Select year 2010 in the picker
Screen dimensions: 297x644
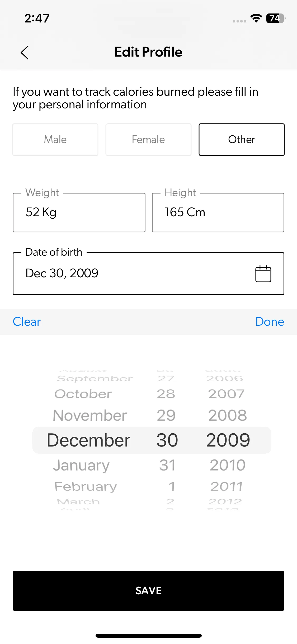228,465
